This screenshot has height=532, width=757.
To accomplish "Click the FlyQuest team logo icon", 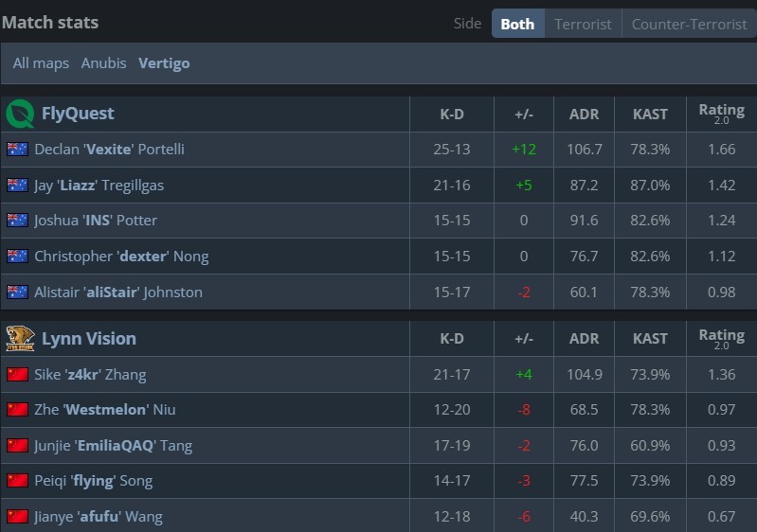I will (20, 114).
